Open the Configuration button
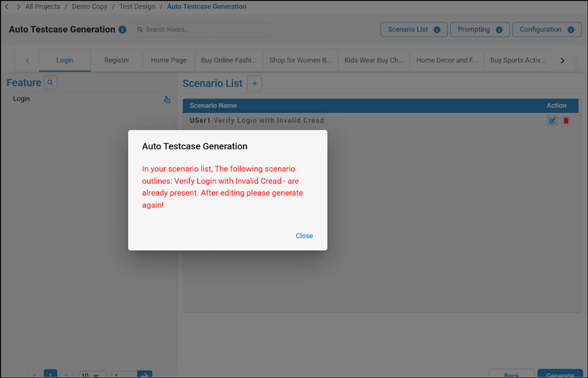Viewport: 588px width, 378px height. pyautogui.click(x=547, y=30)
